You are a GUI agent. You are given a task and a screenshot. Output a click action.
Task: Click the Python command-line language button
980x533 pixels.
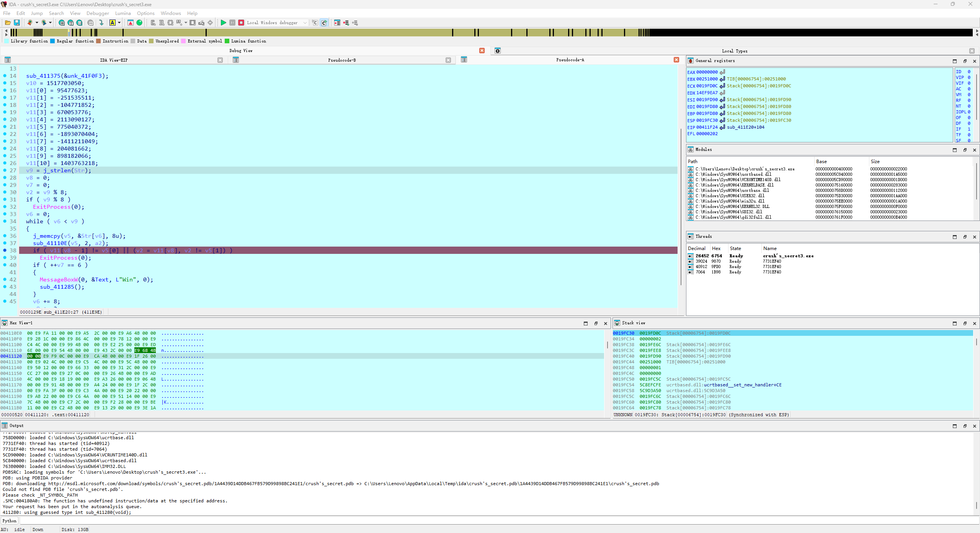tap(10, 521)
